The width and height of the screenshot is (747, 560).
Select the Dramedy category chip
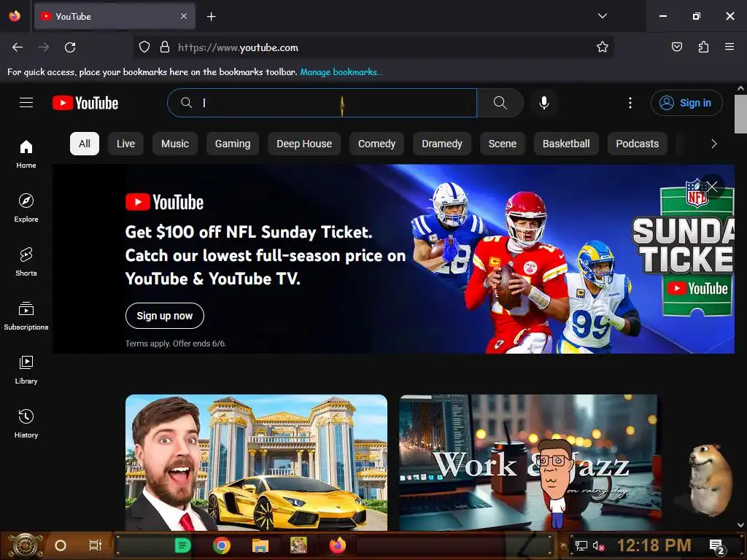tap(441, 144)
